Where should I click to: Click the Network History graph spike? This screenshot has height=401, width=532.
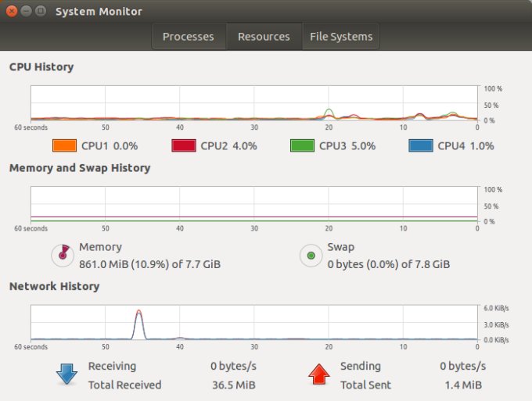click(139, 319)
